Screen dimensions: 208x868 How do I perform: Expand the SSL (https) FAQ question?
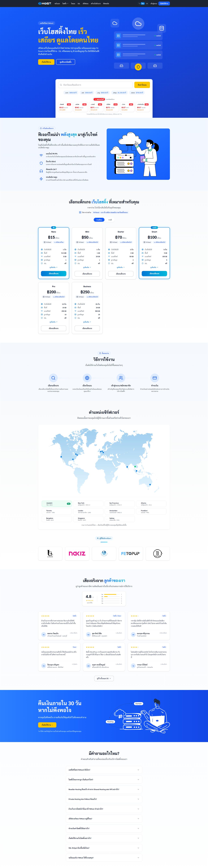click(x=104, y=848)
